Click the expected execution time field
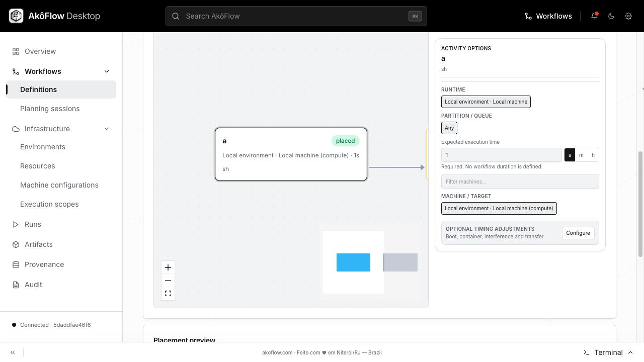The image size is (644, 362). (502, 155)
